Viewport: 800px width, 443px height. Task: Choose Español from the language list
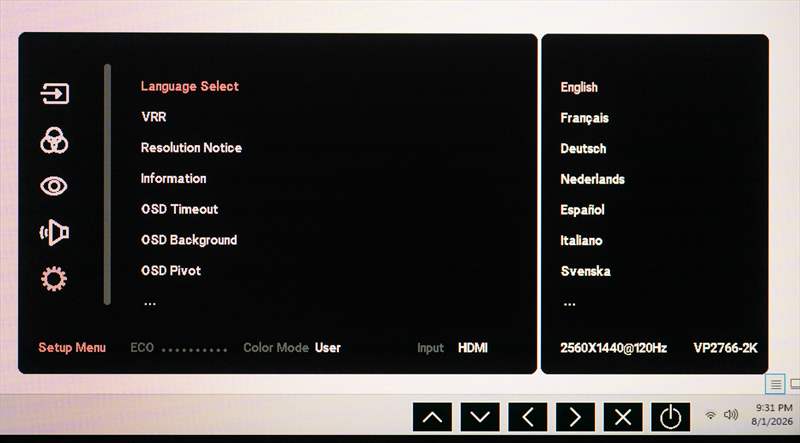[x=582, y=210]
